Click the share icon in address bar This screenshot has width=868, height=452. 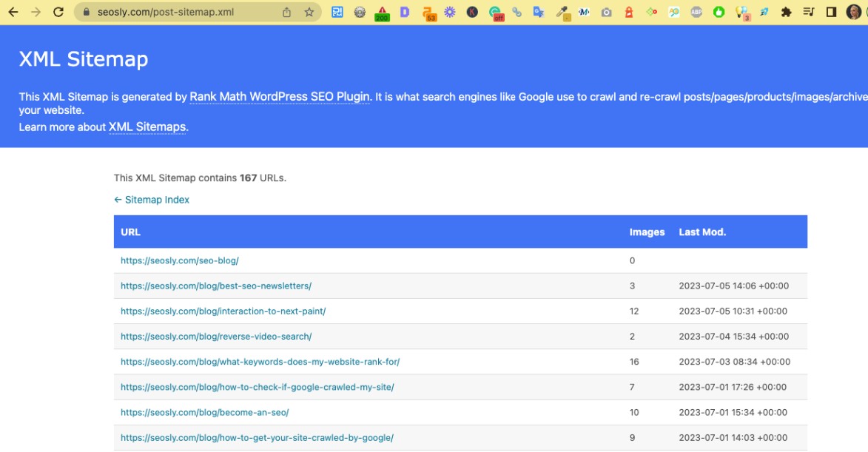click(287, 12)
